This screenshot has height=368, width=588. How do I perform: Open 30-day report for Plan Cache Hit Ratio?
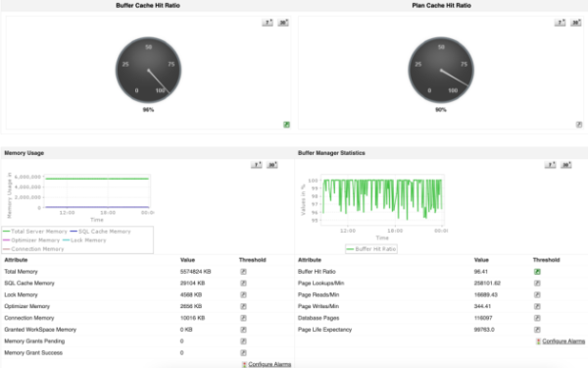pyautogui.click(x=575, y=23)
